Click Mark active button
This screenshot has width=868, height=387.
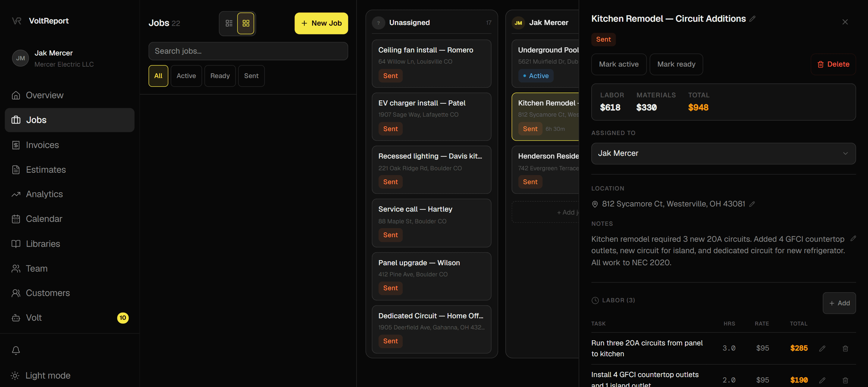619,64
